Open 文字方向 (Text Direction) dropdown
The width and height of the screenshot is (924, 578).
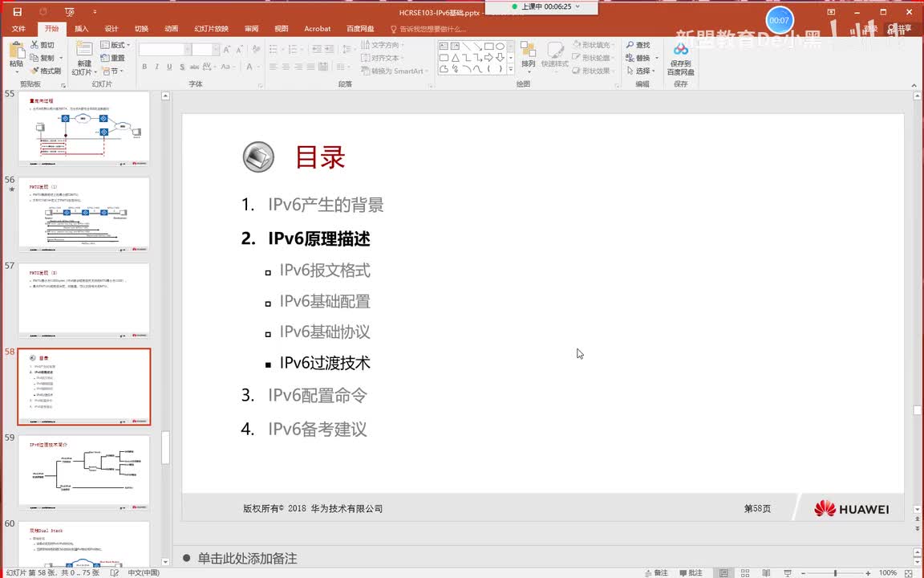tap(383, 45)
